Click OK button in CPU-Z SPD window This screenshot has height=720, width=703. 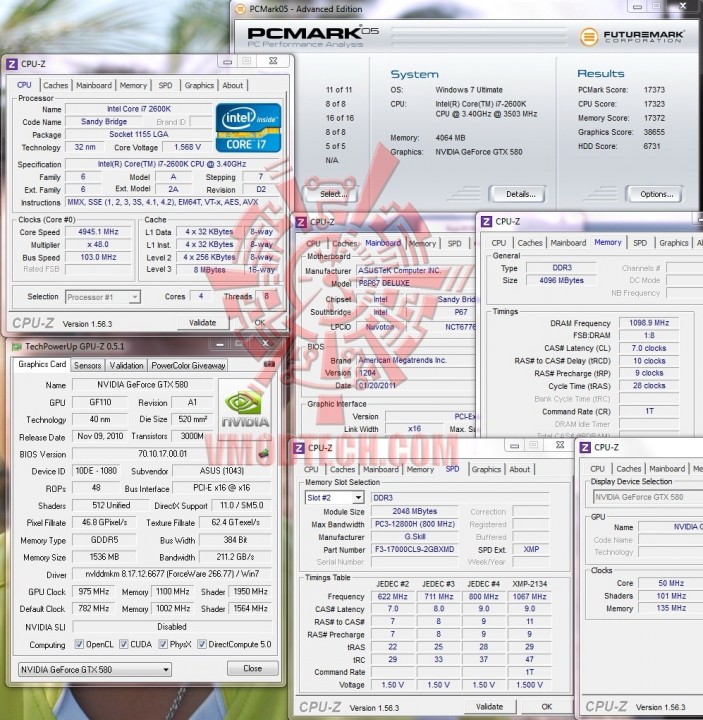point(546,707)
